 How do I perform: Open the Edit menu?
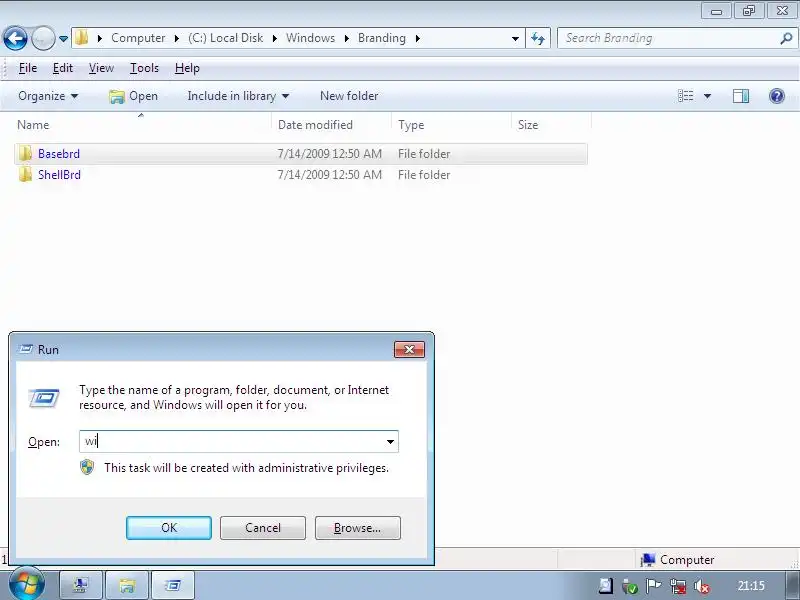click(63, 68)
